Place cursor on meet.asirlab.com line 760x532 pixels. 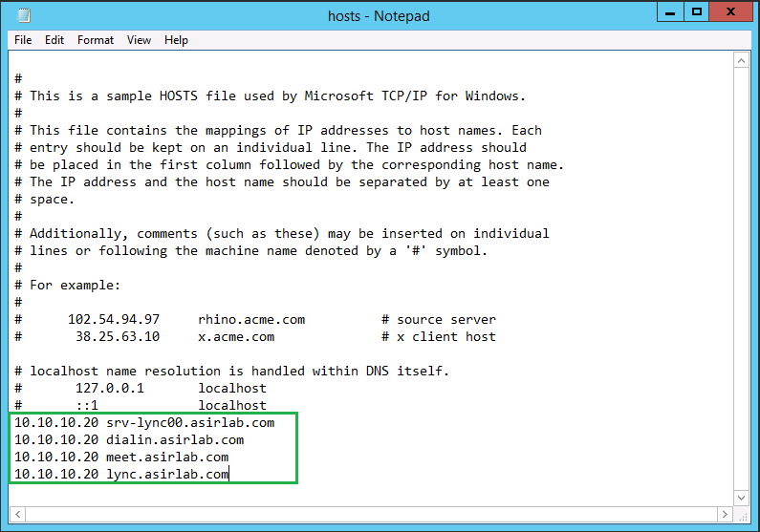pos(121,457)
